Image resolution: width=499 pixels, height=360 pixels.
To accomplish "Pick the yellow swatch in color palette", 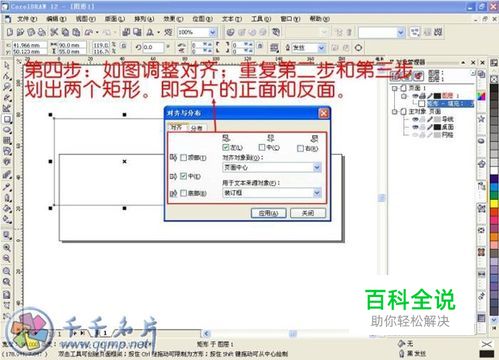I will 494,203.
